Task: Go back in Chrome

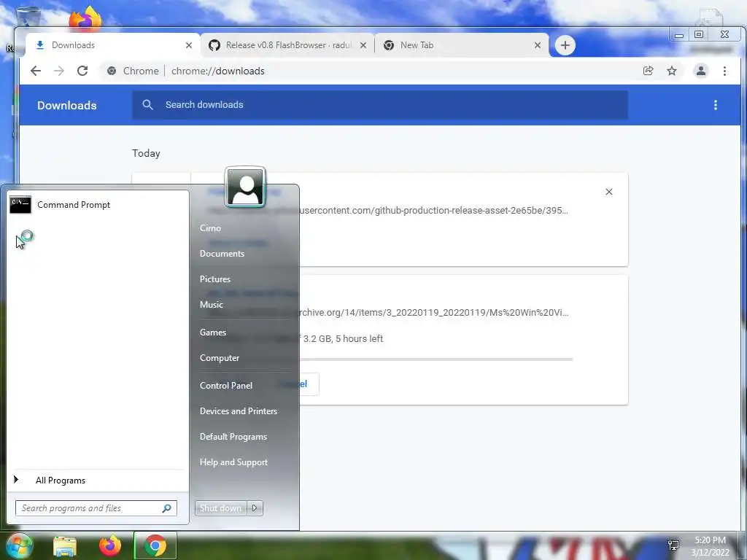Action: point(36,71)
